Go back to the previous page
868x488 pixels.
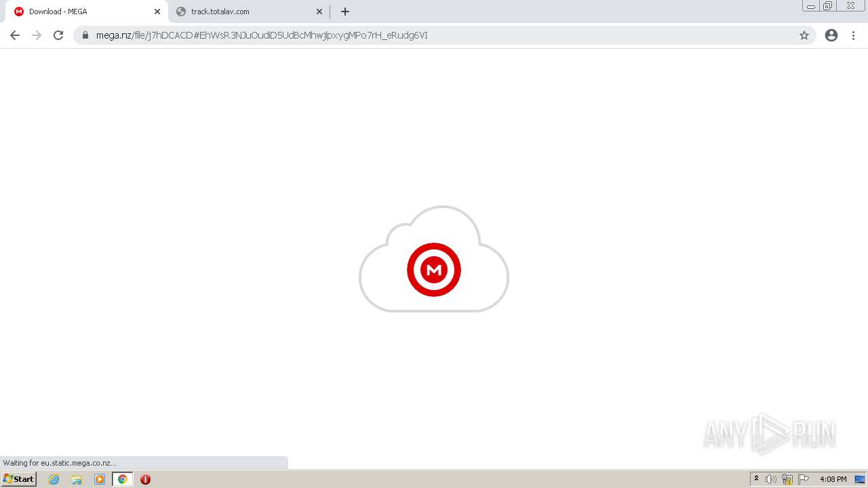pyautogui.click(x=15, y=35)
